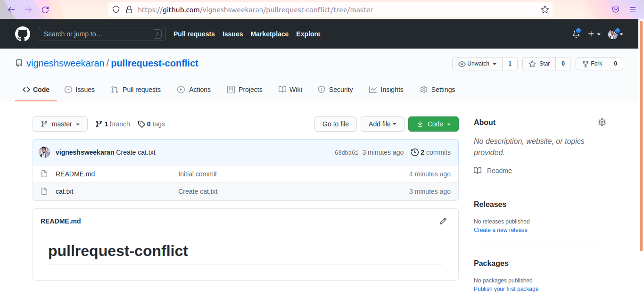Edit README with the pencil icon

[x=443, y=221]
